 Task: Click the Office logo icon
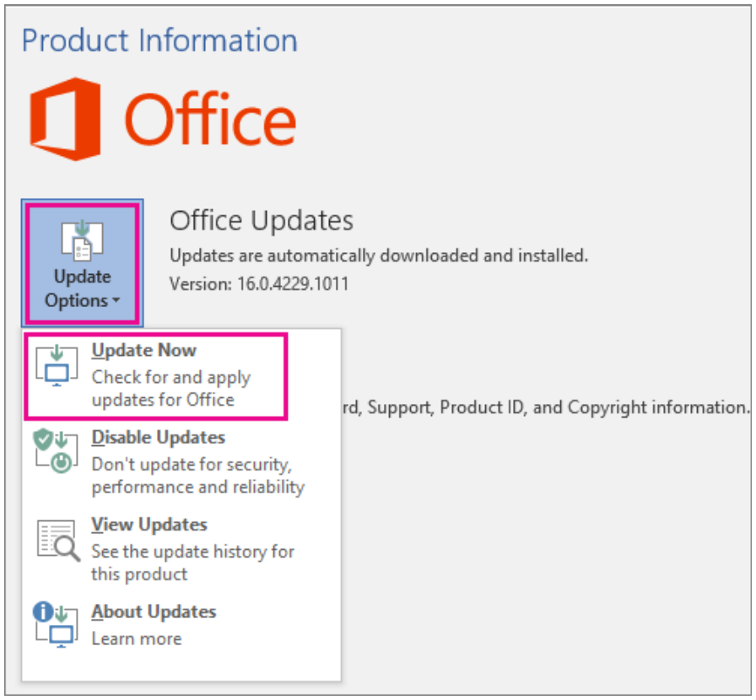coord(66,119)
